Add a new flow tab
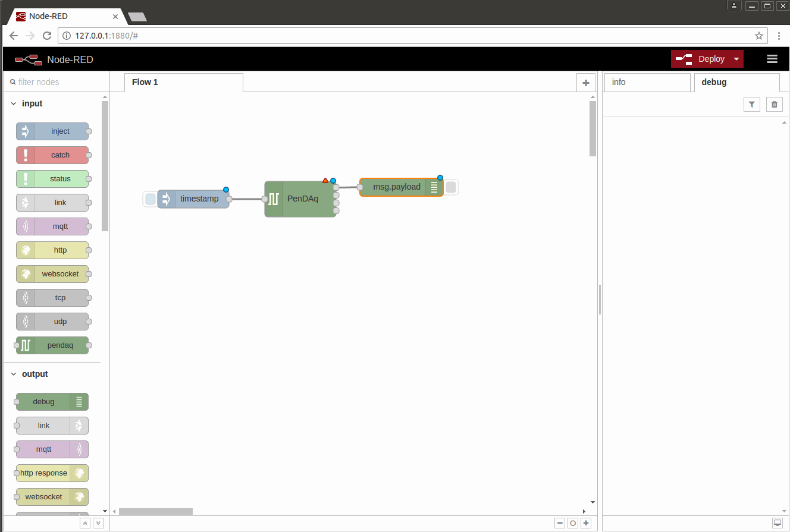This screenshot has width=790, height=532. [586, 83]
